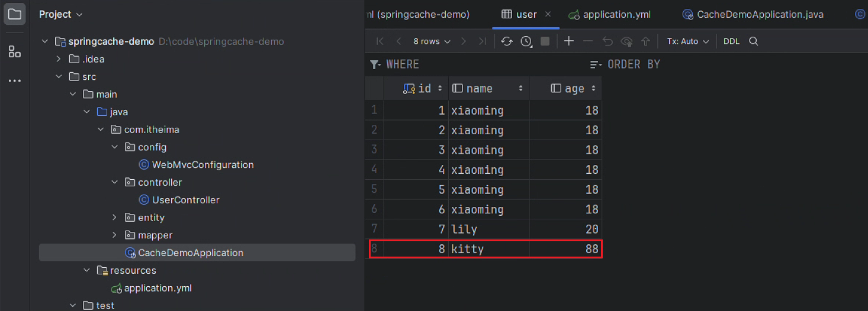Open the Structure tool window icon
The height and width of the screenshot is (311, 868).
15,51
